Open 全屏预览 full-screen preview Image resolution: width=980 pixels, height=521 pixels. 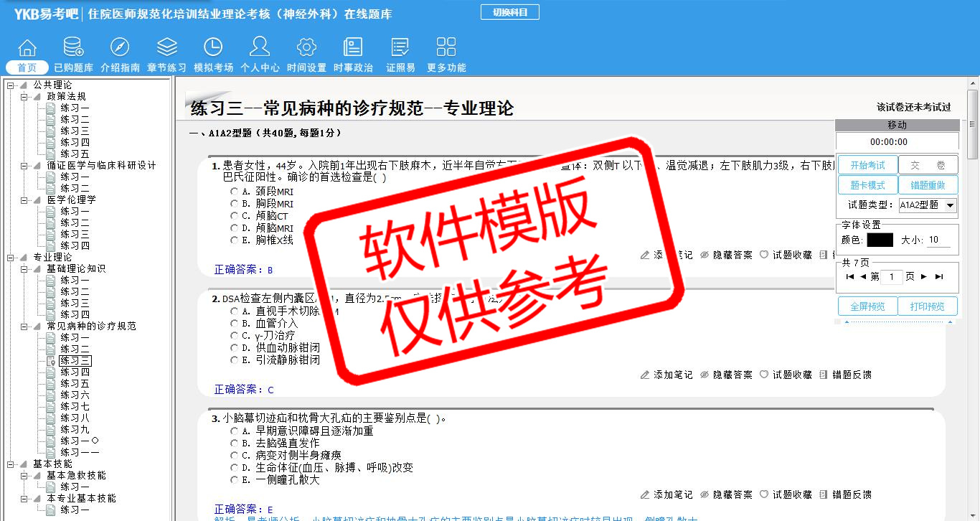coord(867,306)
